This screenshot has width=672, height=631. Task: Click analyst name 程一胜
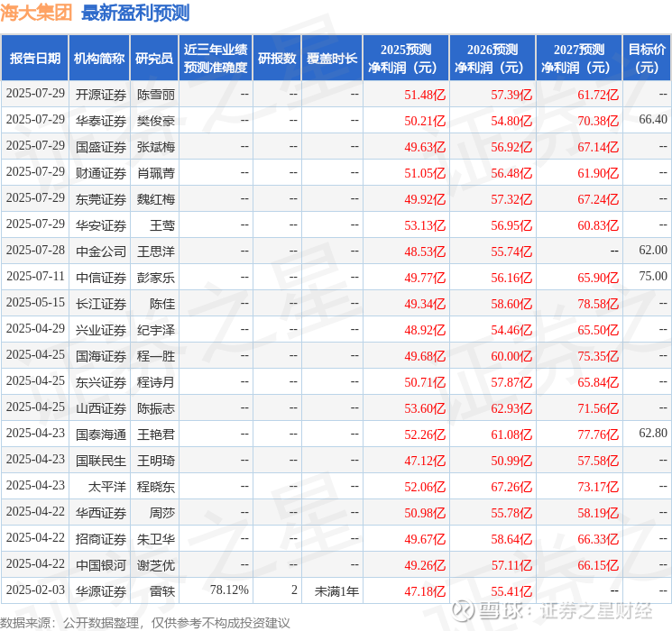[156, 356]
